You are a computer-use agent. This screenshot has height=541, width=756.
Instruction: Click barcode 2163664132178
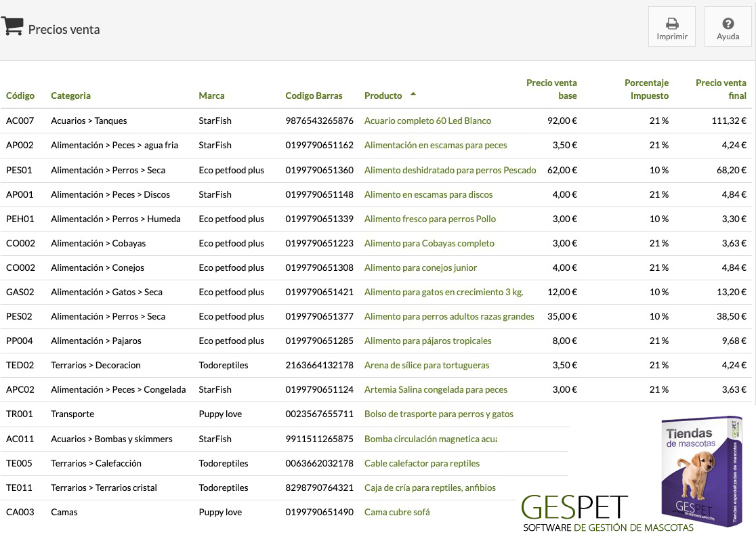pos(319,365)
